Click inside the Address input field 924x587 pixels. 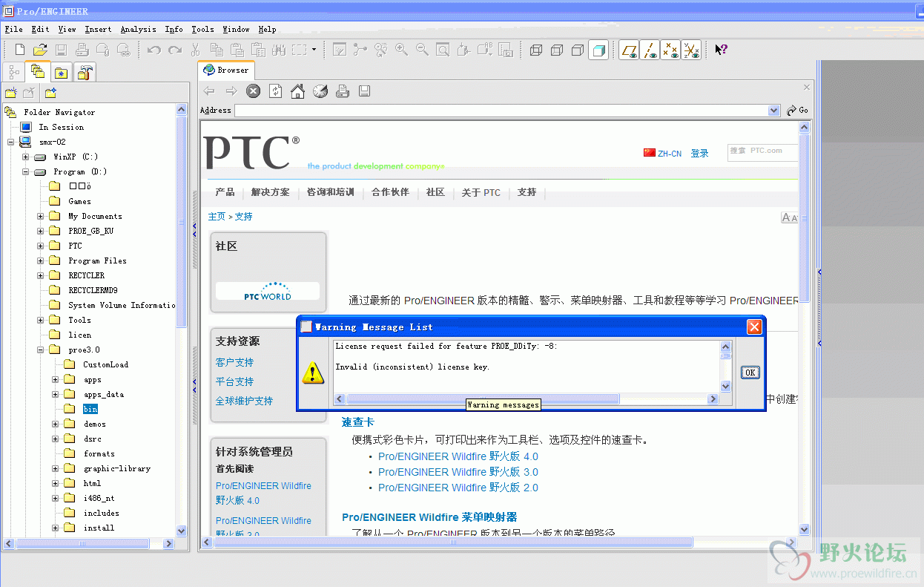(x=501, y=110)
